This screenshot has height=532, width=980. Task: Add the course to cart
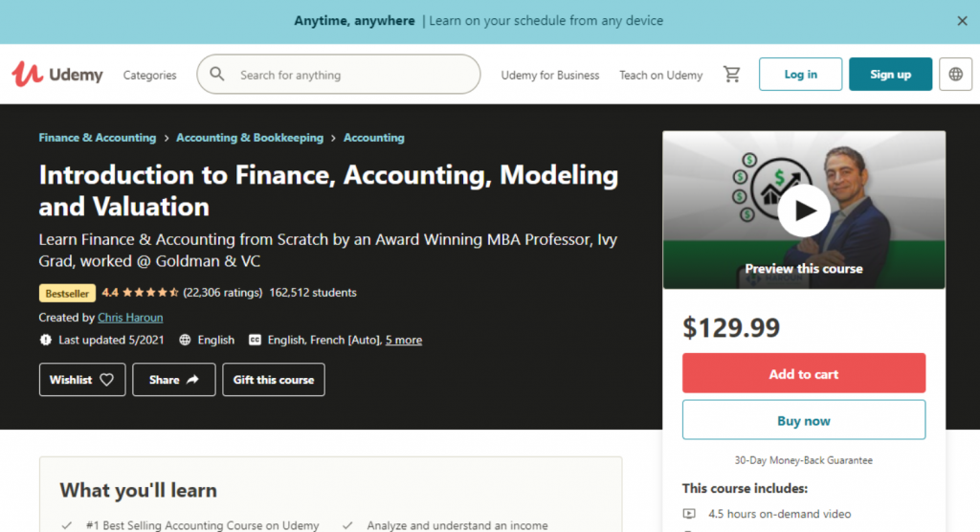coord(804,373)
